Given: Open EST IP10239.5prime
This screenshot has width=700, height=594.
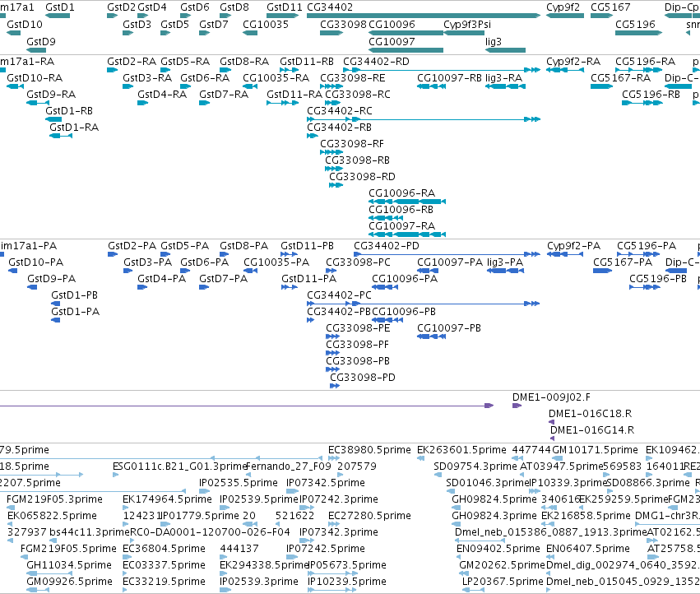Looking at the screenshot, I should tap(346, 582).
